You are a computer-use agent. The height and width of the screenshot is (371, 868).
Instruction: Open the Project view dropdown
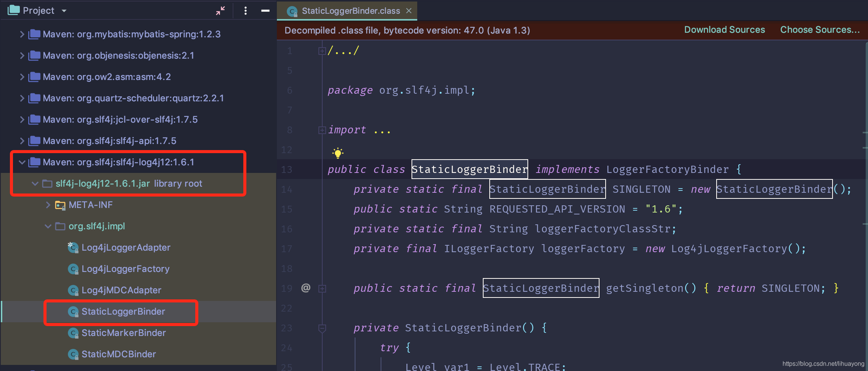pos(64,11)
